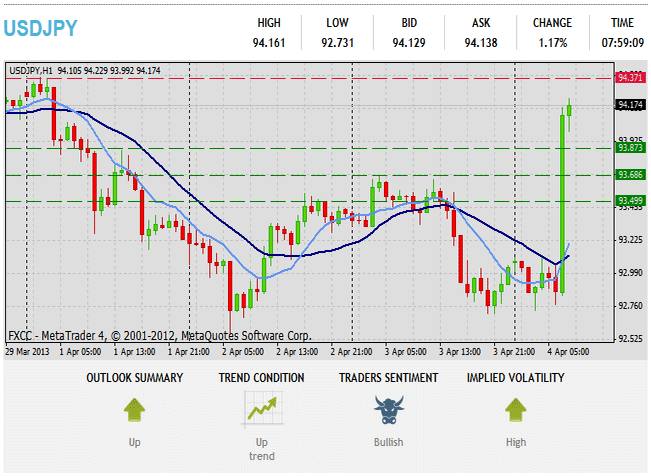Click the Up trend label
Image resolution: width=651 pixels, height=476 pixels.
point(262,449)
